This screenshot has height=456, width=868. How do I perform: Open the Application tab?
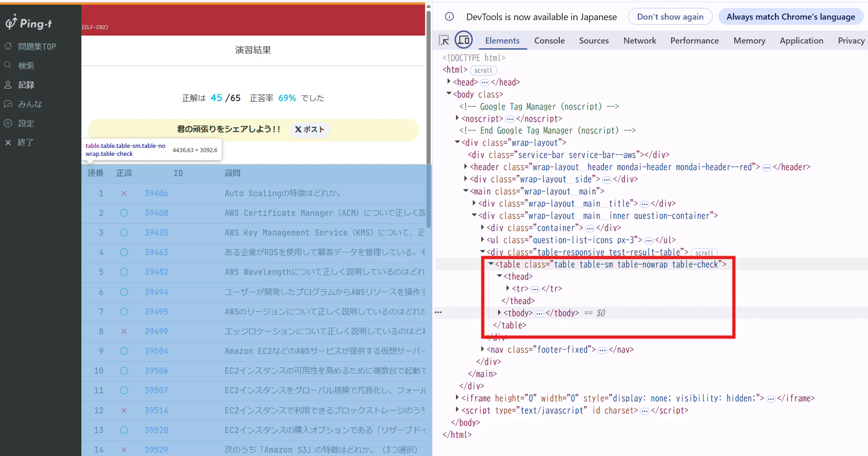coord(802,41)
